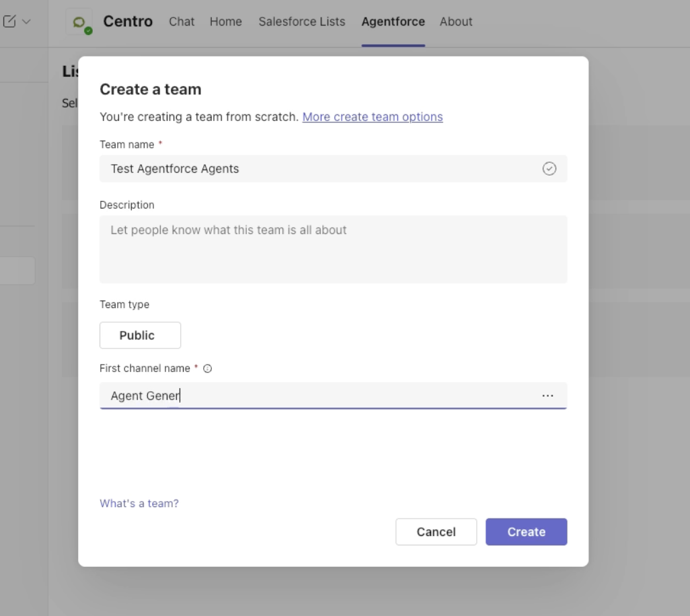Screen dimensions: 690x616
Task: Focus the First channel name field
Action: pos(333,395)
